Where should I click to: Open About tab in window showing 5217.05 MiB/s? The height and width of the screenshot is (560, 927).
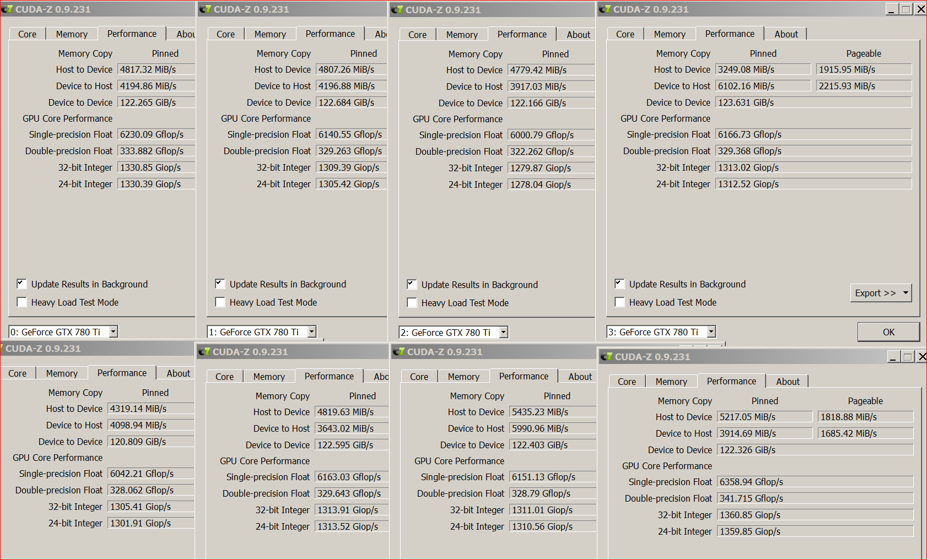[x=788, y=382]
